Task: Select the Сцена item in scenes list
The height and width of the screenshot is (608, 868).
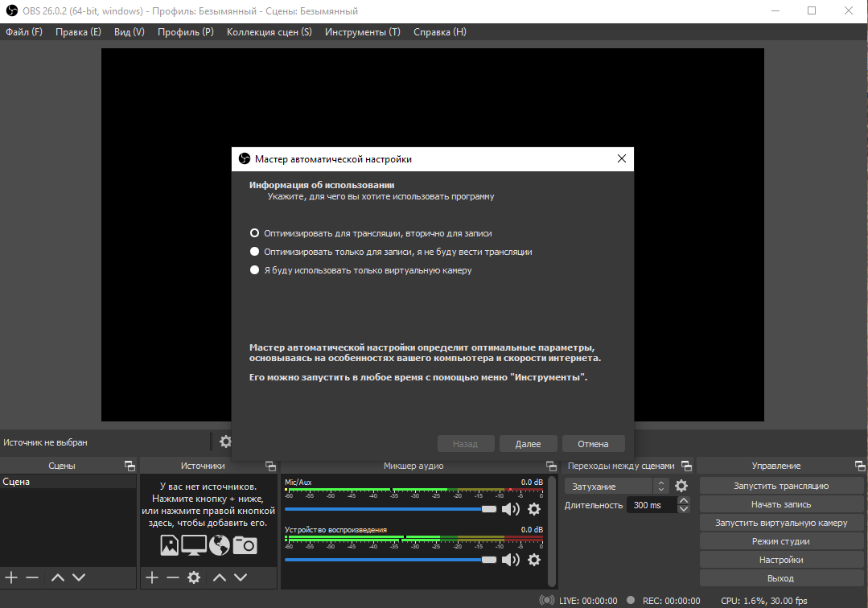Action: coord(68,482)
